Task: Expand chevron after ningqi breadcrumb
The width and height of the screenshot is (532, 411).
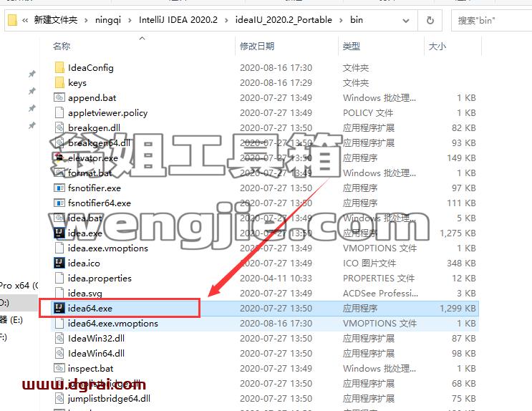Action: [x=130, y=20]
